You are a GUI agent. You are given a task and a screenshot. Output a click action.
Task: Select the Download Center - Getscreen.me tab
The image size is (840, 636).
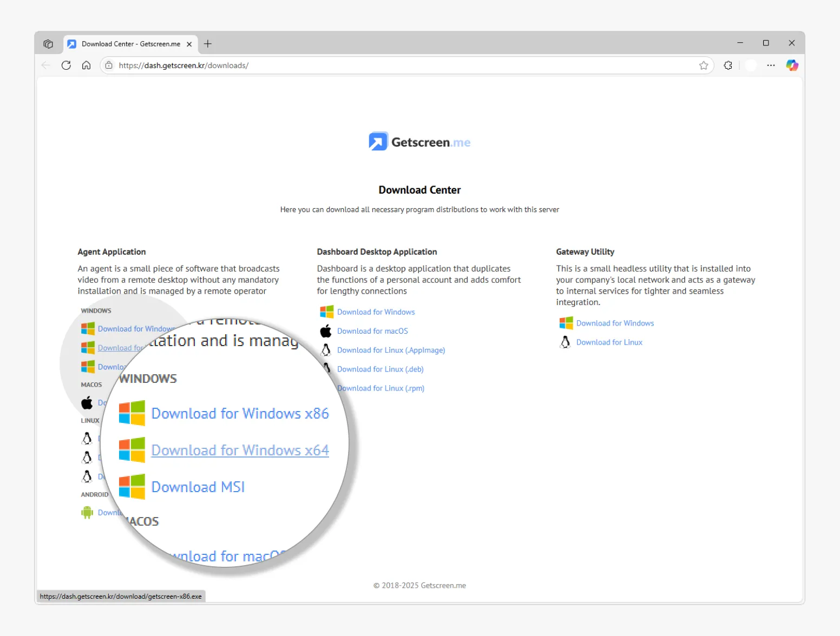tap(130, 44)
